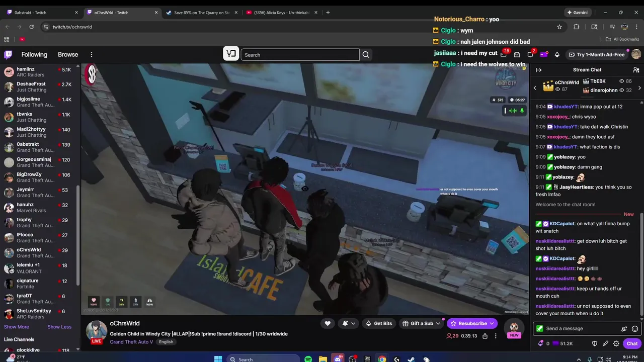Click Try 1-Month Ad-Free button
Viewport: 644px width, 362px height.
click(x=596, y=54)
